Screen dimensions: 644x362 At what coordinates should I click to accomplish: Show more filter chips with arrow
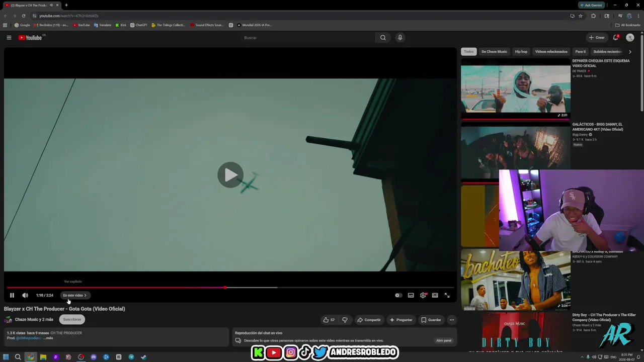click(630, 52)
